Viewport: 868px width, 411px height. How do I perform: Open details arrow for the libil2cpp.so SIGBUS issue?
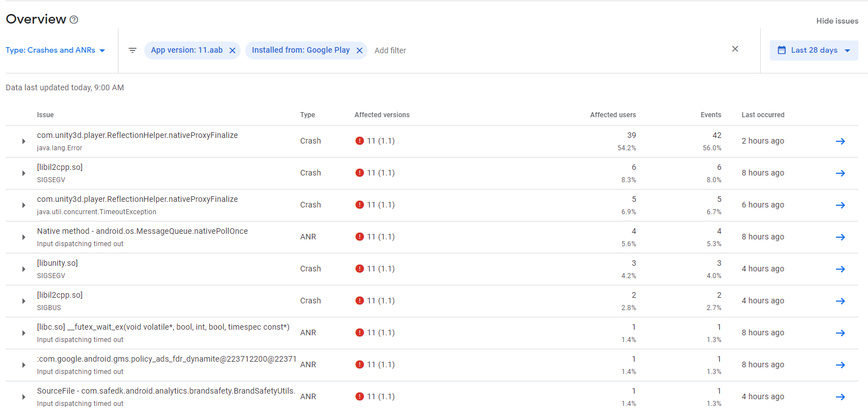840,301
